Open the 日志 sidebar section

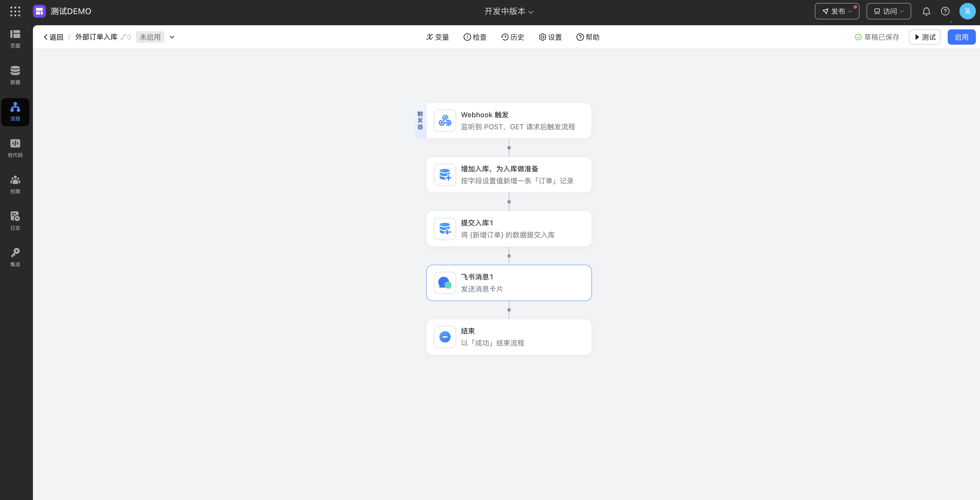(x=15, y=221)
